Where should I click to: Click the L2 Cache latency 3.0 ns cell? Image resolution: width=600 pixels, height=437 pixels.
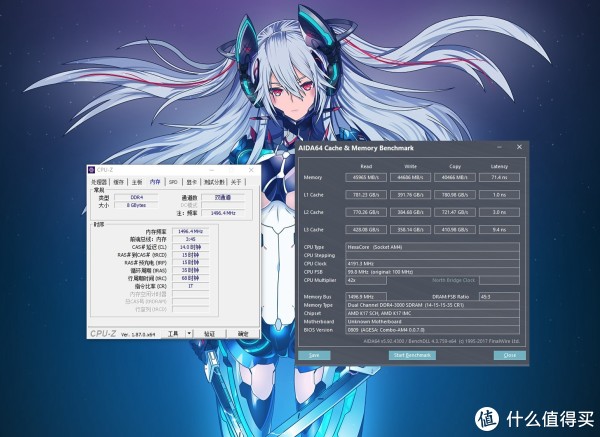click(x=499, y=212)
